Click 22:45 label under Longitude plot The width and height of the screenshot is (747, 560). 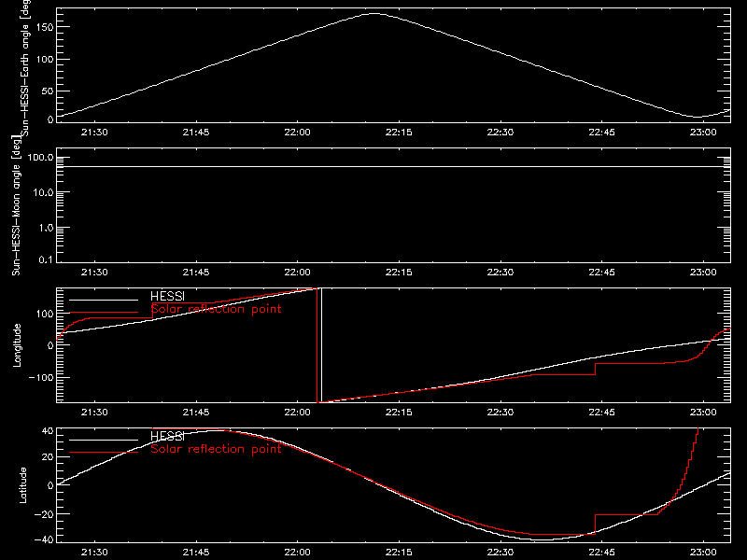point(601,413)
